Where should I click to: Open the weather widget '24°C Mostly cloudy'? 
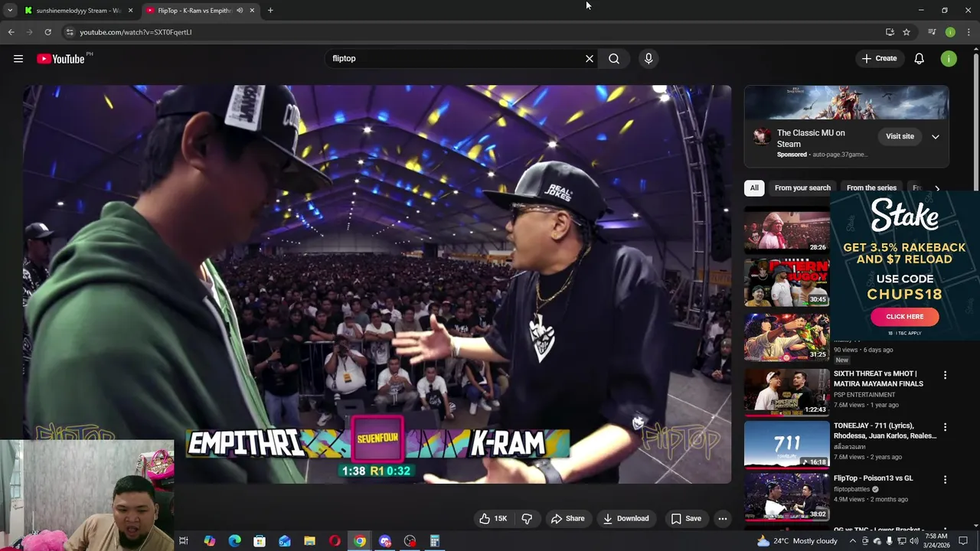(797, 541)
